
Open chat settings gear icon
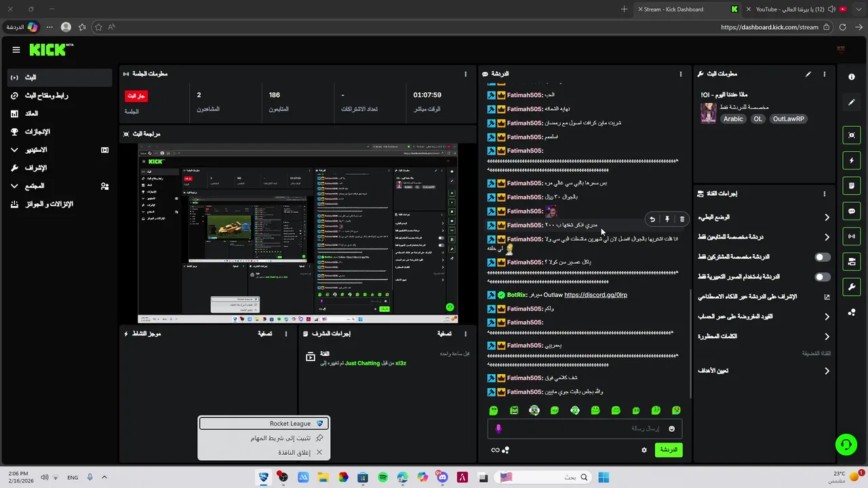[x=644, y=449]
